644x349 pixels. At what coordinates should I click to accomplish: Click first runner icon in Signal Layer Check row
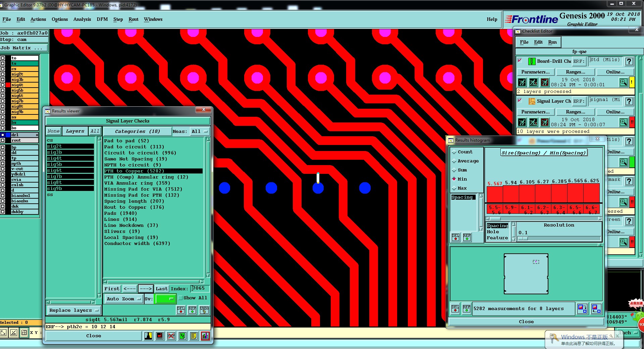pyautogui.click(x=522, y=122)
